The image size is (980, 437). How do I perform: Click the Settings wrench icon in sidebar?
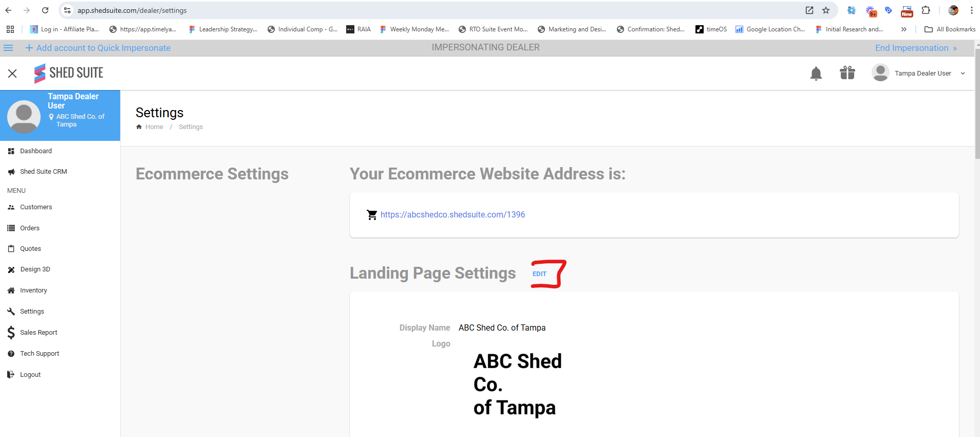[11, 312]
